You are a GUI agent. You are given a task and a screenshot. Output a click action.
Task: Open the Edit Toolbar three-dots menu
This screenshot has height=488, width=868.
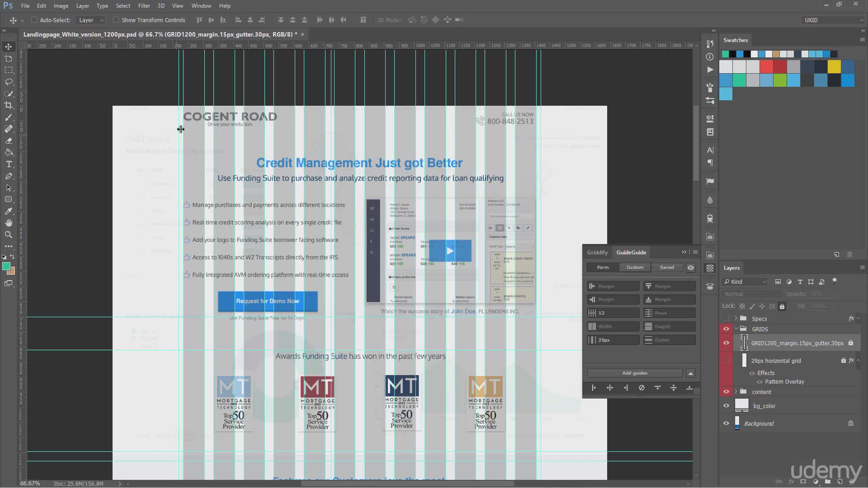click(9, 246)
